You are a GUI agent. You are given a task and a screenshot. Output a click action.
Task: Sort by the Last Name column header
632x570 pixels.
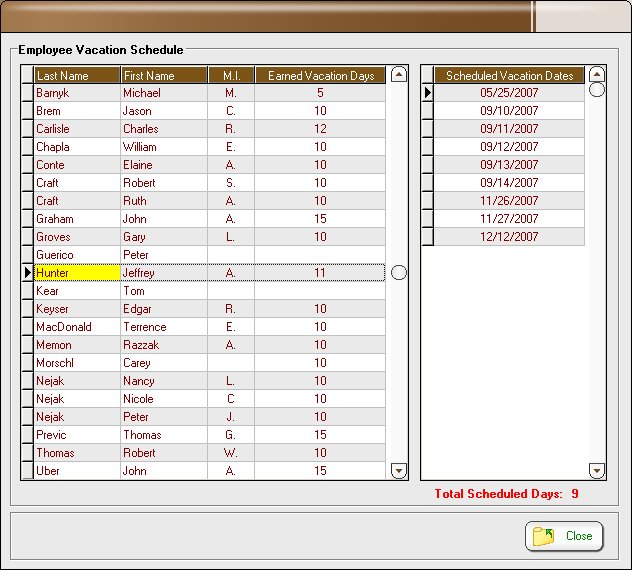[77, 75]
